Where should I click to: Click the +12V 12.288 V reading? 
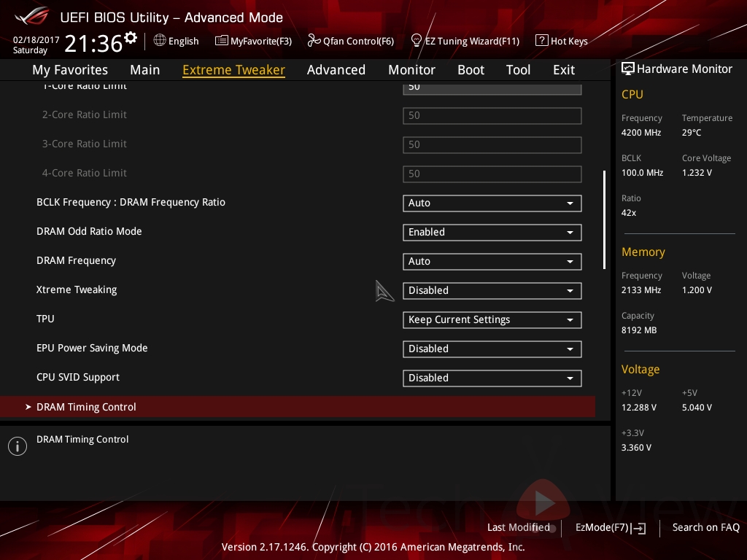pos(639,407)
